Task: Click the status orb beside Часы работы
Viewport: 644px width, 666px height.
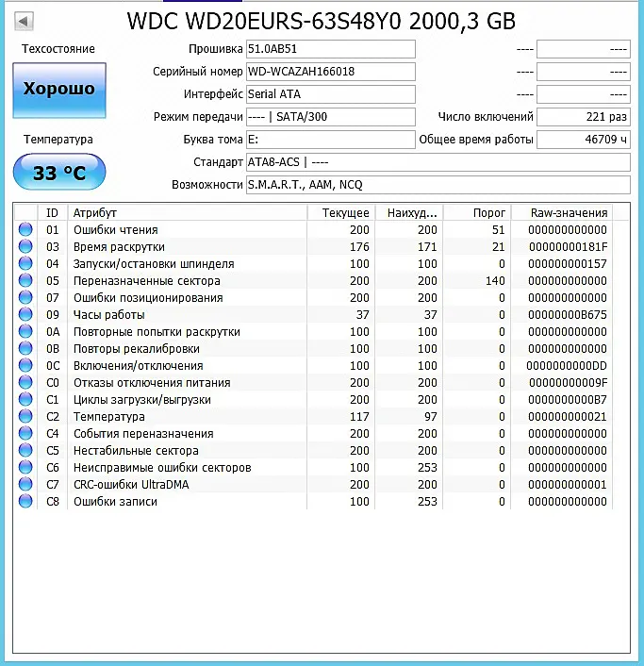Action: [25, 314]
